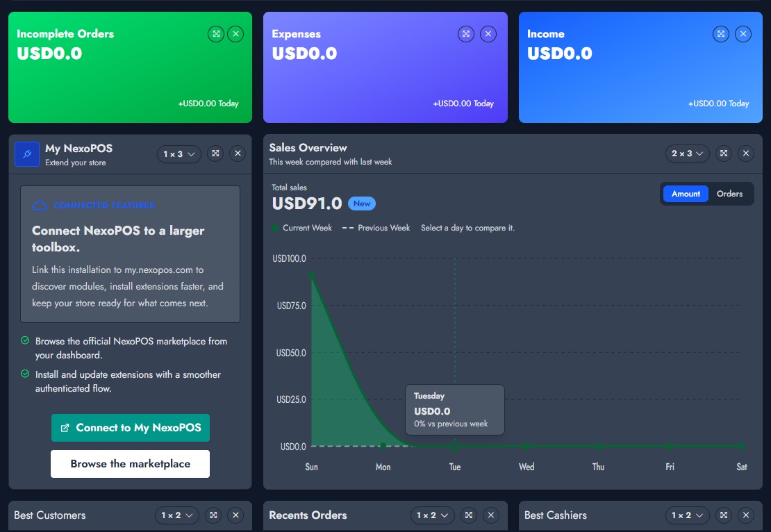The width and height of the screenshot is (771, 532).
Task: Switch chart to Orders view
Action: [730, 194]
